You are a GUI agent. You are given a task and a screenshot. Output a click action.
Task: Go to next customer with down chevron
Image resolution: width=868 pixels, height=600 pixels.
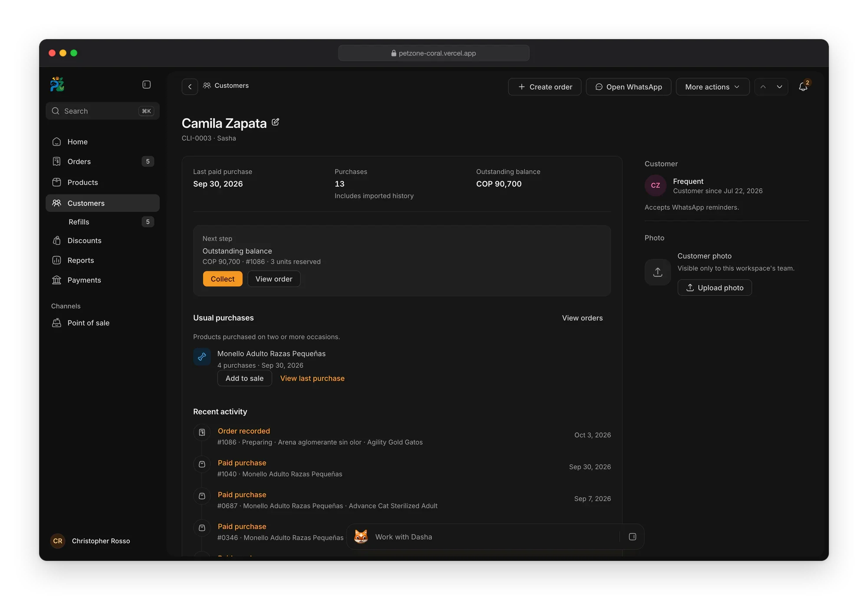coord(779,87)
